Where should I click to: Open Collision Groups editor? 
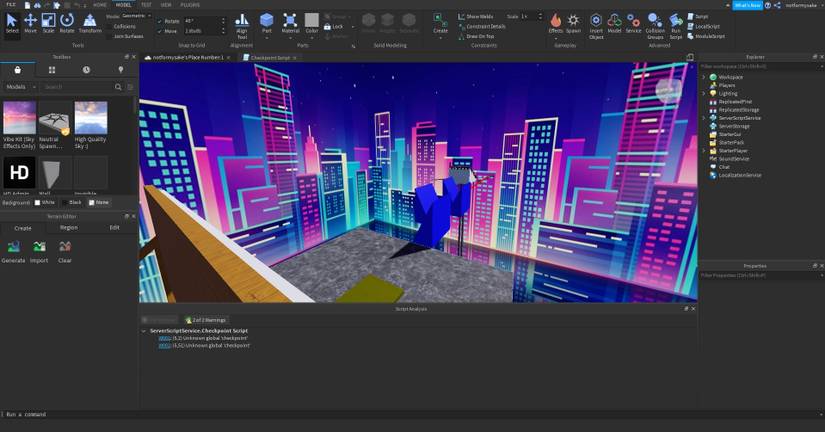[x=655, y=26]
